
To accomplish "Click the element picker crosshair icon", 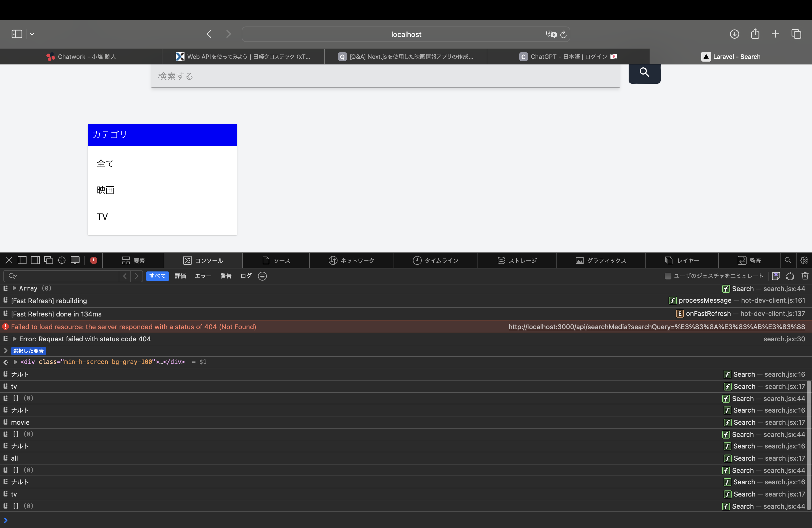I will tap(62, 260).
